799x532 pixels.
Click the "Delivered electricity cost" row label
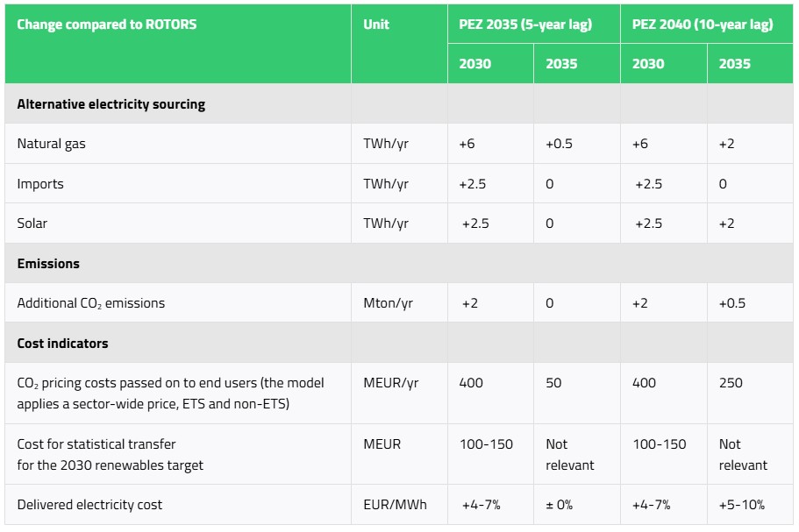(89, 504)
